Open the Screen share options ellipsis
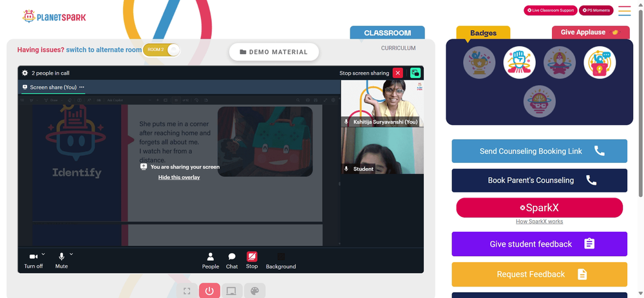The width and height of the screenshot is (644, 298). coord(82,87)
